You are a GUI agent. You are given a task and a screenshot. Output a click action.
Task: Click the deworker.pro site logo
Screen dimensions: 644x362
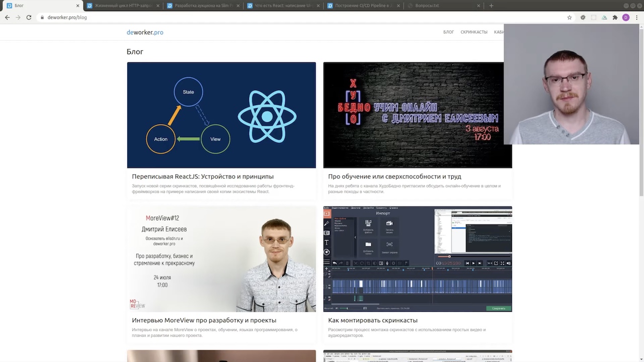point(145,32)
